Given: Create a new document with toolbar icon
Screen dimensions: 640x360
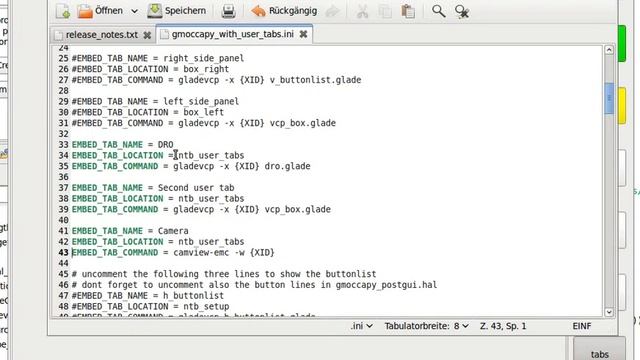Looking at the screenshot, I should (63, 11).
